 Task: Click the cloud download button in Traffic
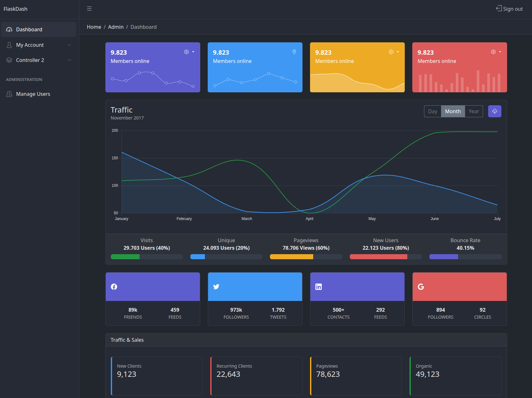(495, 111)
